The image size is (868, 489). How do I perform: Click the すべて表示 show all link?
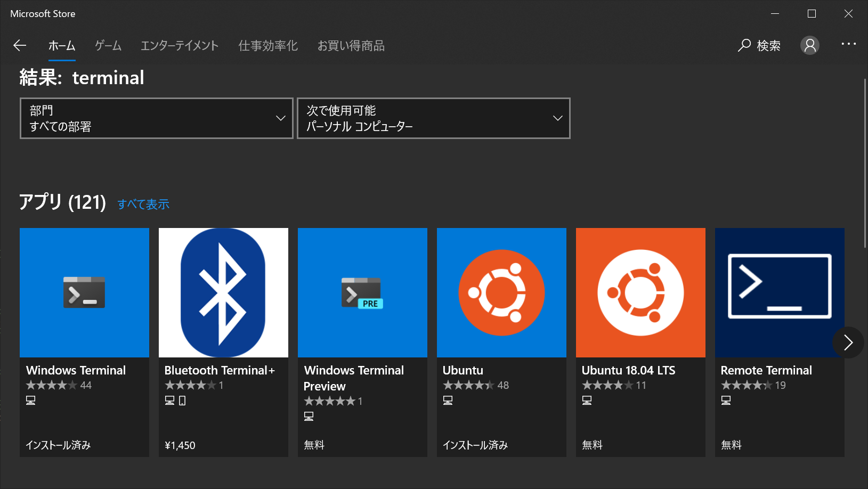(x=143, y=204)
